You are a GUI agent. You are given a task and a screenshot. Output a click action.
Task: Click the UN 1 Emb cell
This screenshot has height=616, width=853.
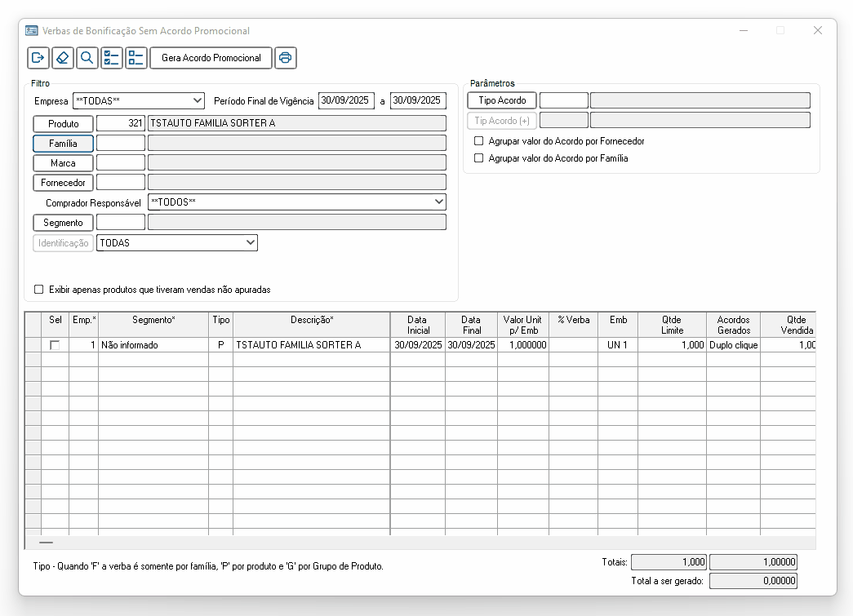617,345
